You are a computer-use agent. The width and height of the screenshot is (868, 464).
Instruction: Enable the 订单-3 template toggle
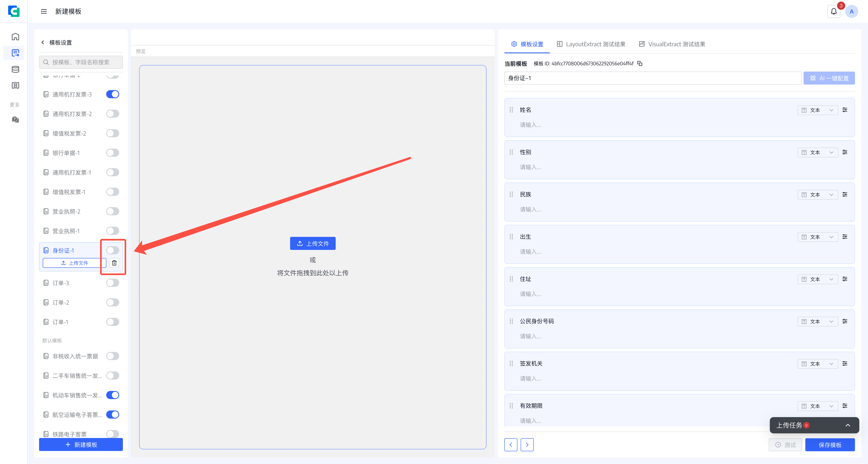click(x=113, y=283)
